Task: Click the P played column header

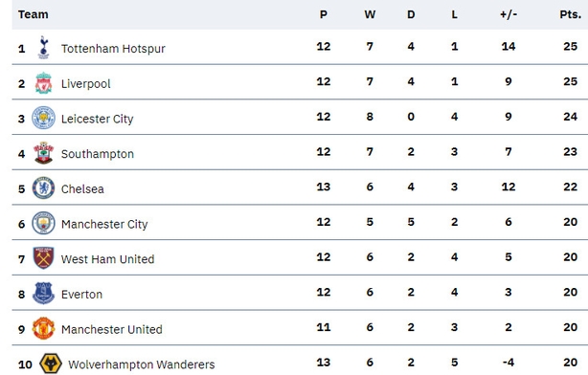Action: point(324,14)
